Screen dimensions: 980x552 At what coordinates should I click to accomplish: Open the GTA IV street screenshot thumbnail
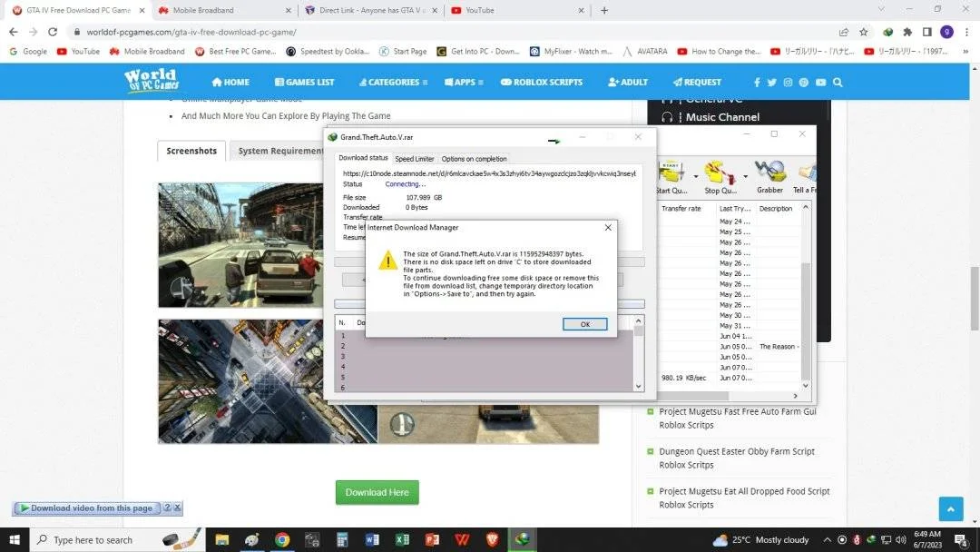tap(240, 245)
